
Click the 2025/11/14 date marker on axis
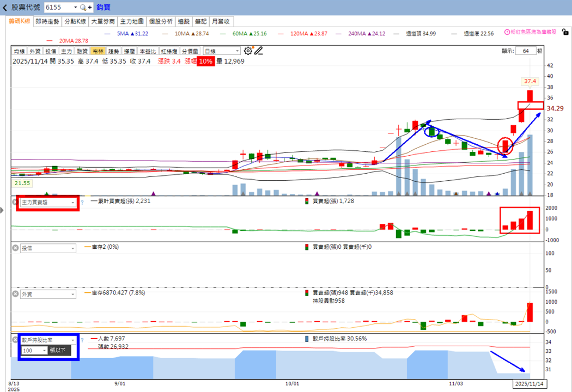coord(530,384)
